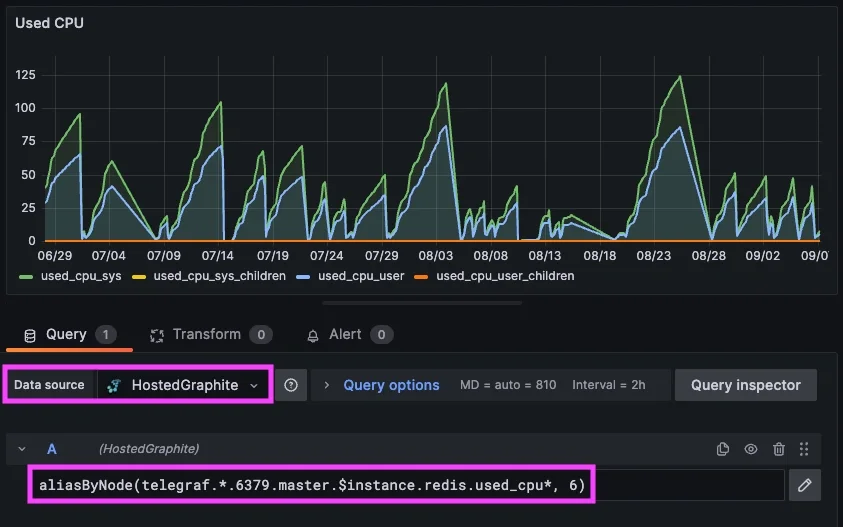Click the query letter A name
Screen dimensions: 843x527
pyautogui.click(x=52, y=449)
